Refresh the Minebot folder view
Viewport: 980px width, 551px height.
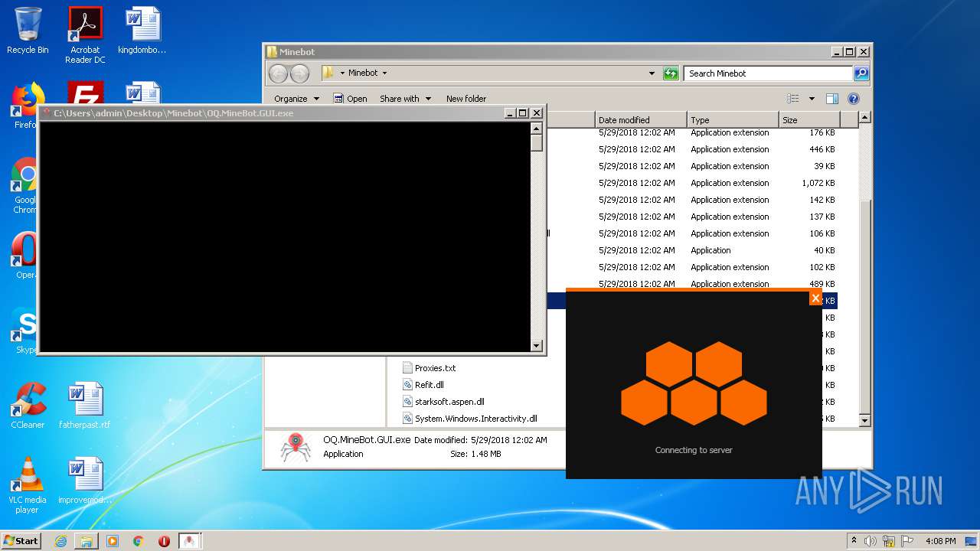point(671,73)
